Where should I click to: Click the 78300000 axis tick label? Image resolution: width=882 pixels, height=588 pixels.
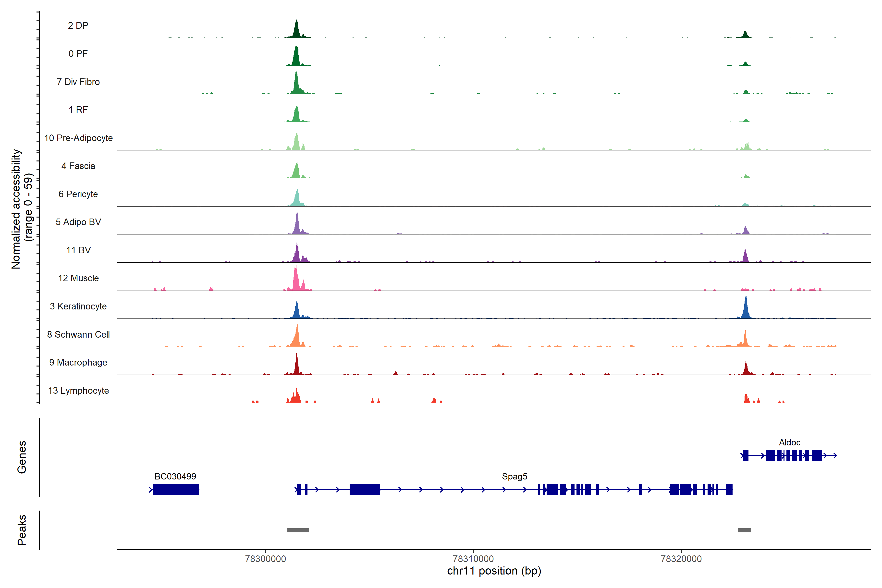pyautogui.click(x=266, y=559)
